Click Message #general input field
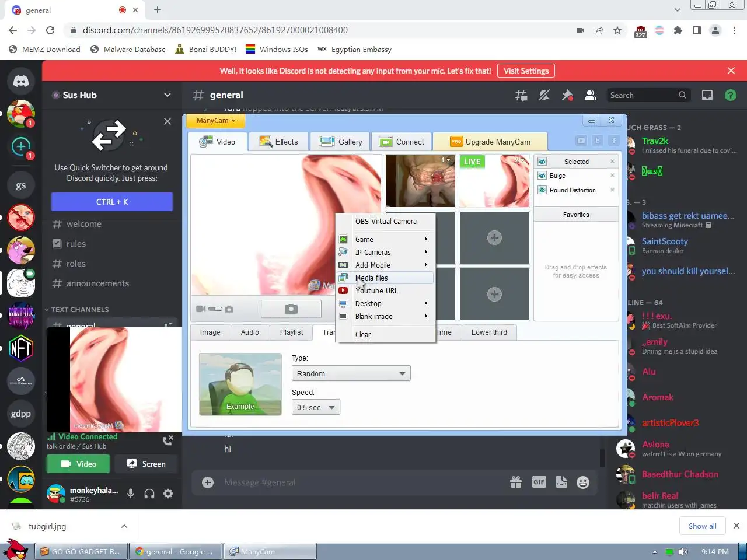747x560 pixels. coord(362,482)
